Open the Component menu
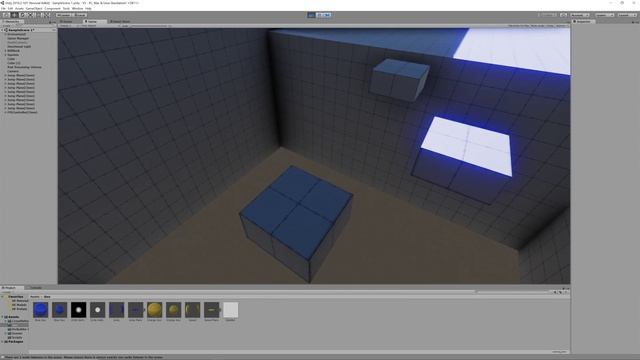The width and height of the screenshot is (640, 360). [x=52, y=8]
